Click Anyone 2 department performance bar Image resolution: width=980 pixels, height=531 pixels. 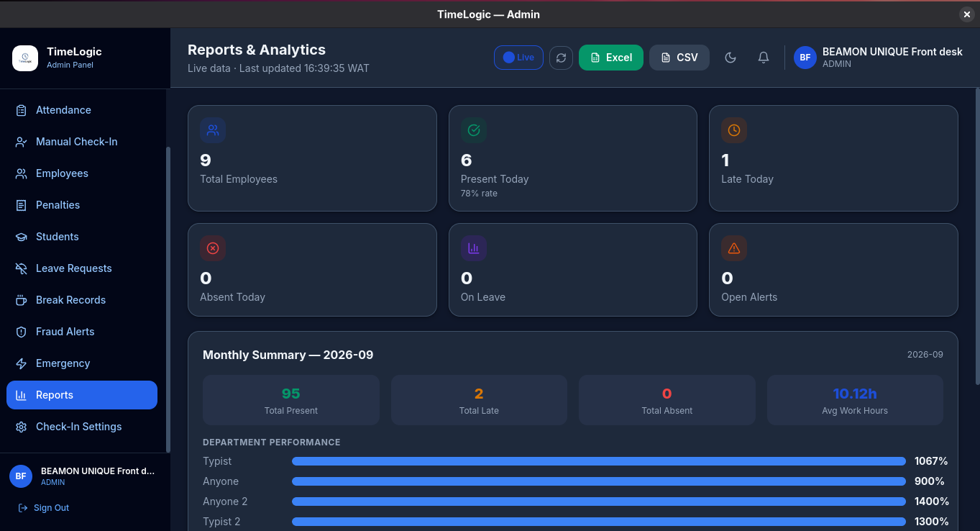coord(599,501)
